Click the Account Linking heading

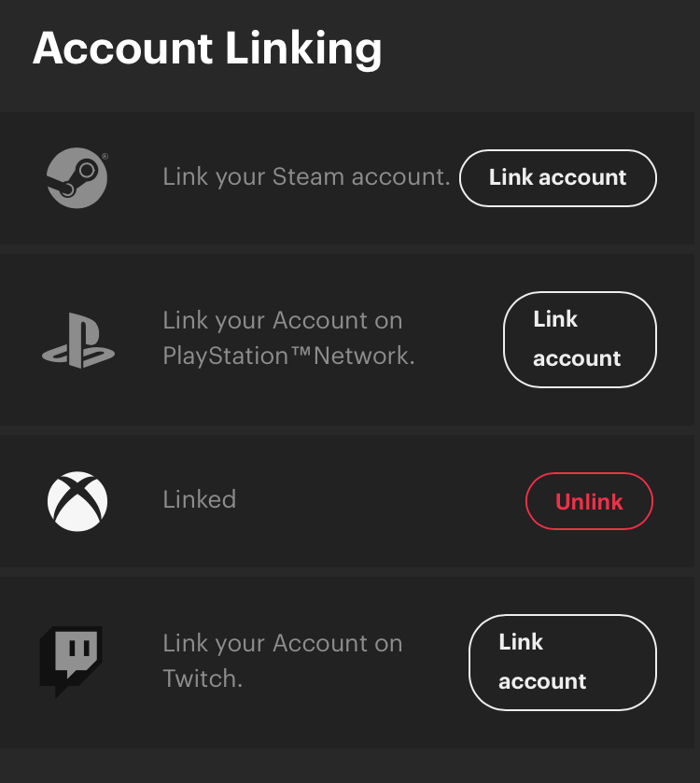pos(207,47)
